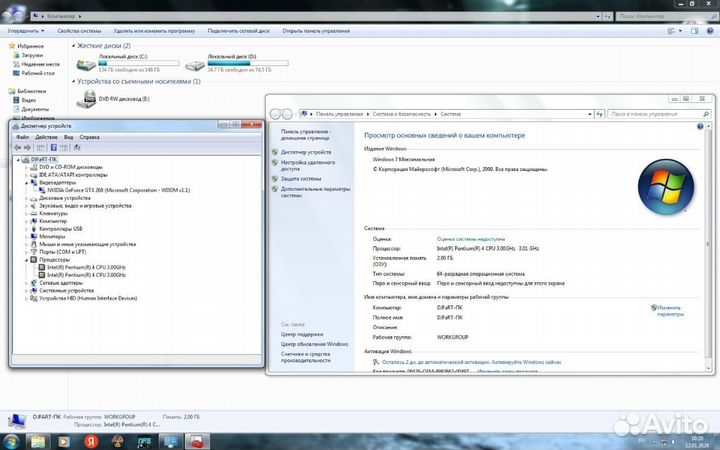Click Система и безопасность in breadcrumb
The height and width of the screenshot is (450, 720).
point(401,114)
